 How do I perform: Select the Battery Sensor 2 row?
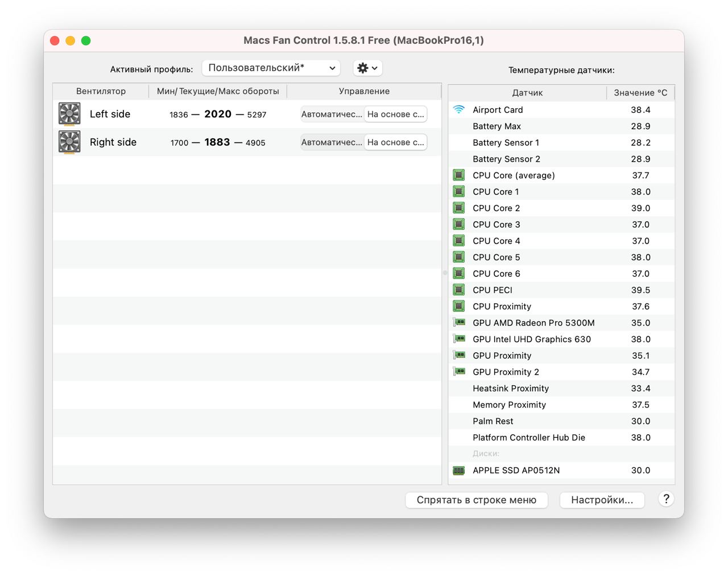click(561, 159)
